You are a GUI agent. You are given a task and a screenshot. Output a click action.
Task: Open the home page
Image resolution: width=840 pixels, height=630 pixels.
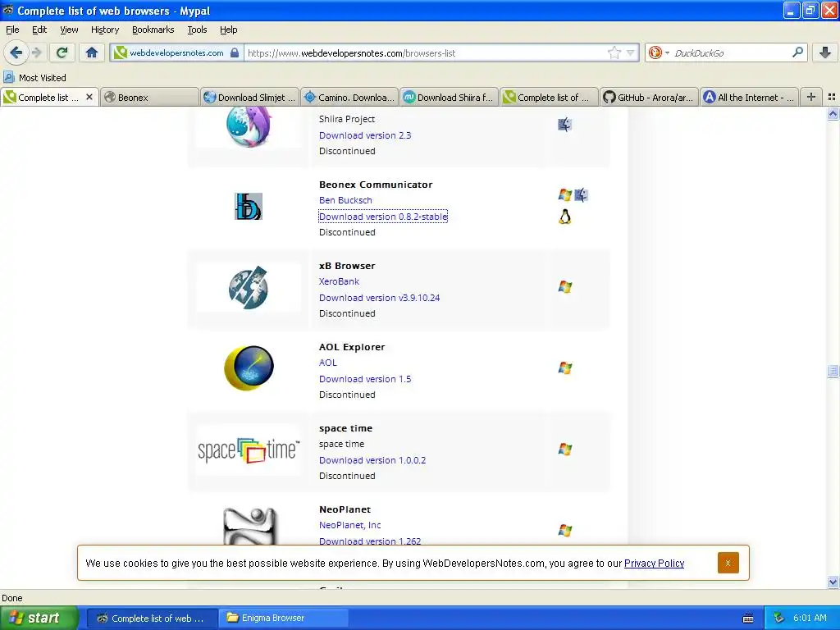92,52
